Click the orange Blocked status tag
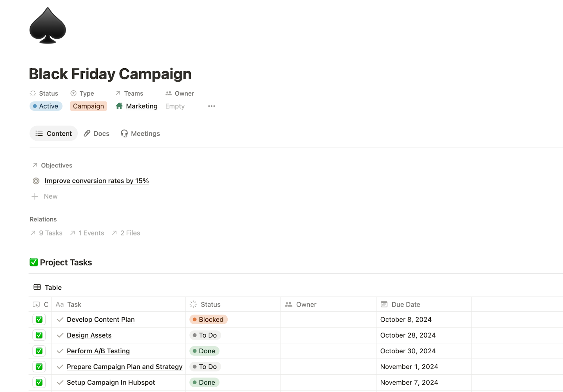The width and height of the screenshot is (563, 392). coord(208,320)
